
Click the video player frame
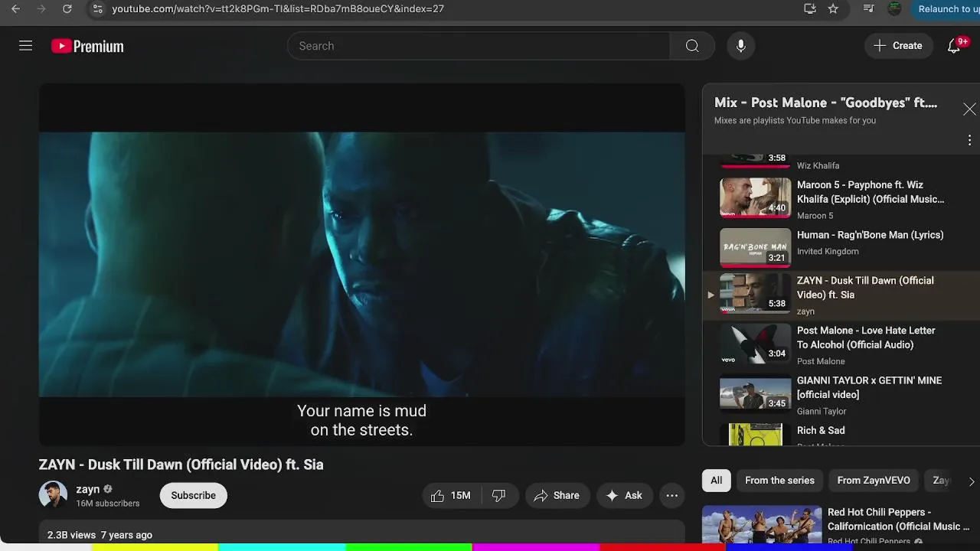point(362,265)
